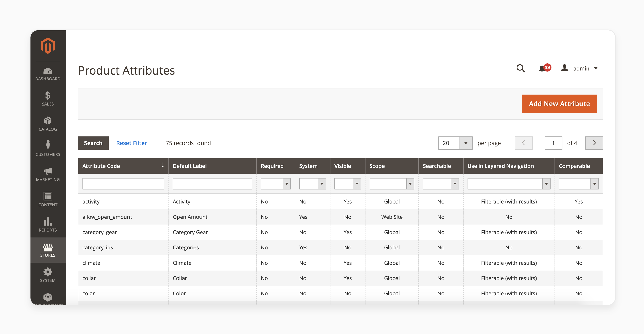Viewport: 644px width, 334px height.
Task: Open the category_ids attribute row
Action: [x=341, y=247]
